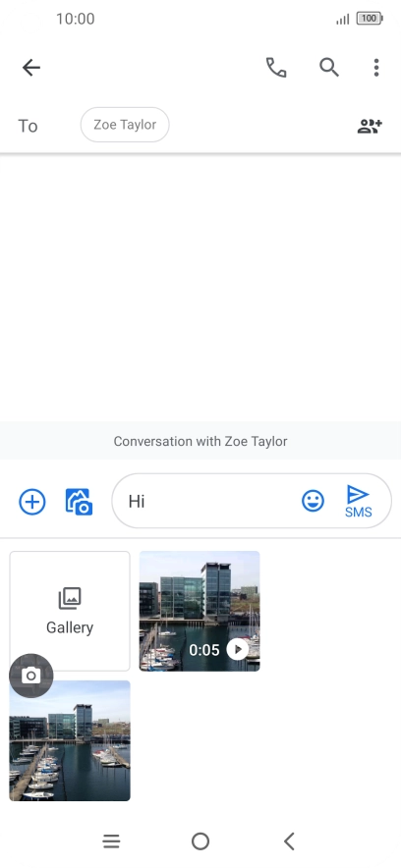Viewport: 401px width, 868px height.
Task: Open the emoji picker
Action: pos(313,501)
